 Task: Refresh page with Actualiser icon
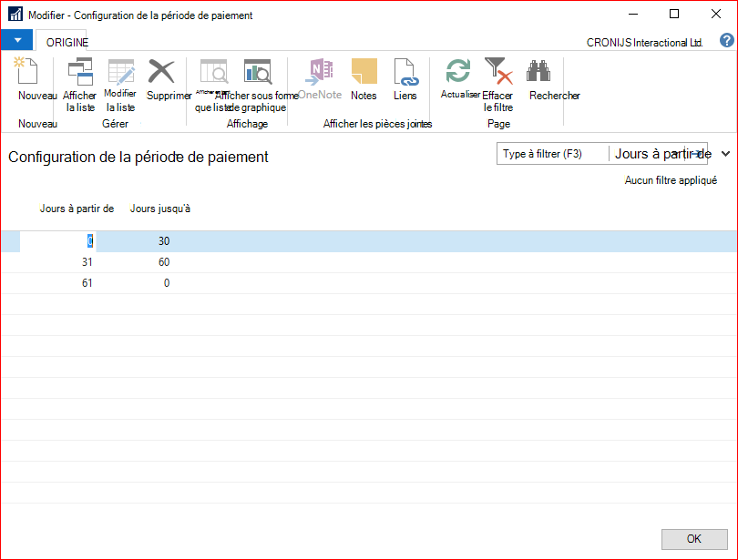[x=458, y=70]
